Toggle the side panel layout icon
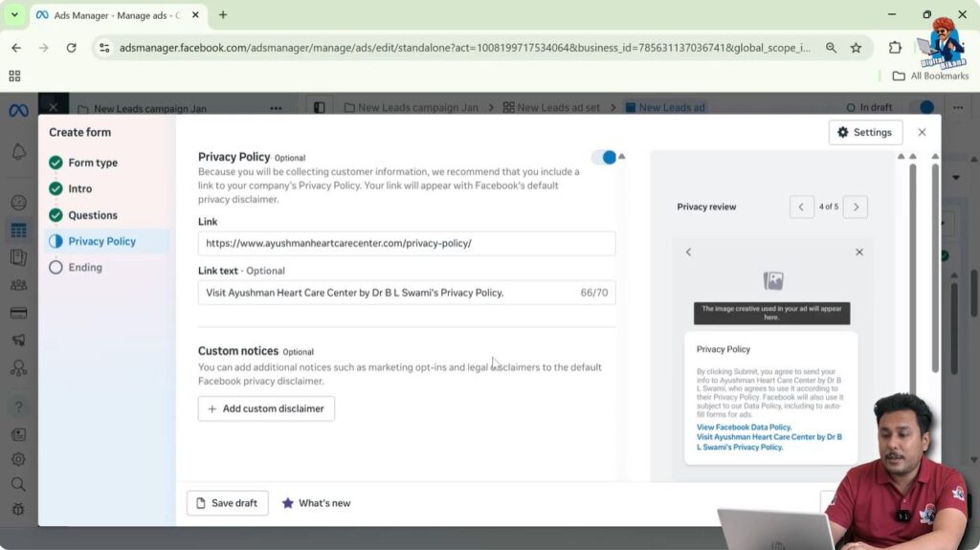This screenshot has width=980, height=550. (x=320, y=107)
